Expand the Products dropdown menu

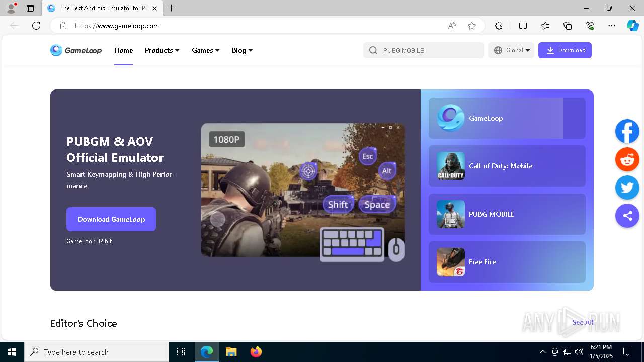point(162,50)
